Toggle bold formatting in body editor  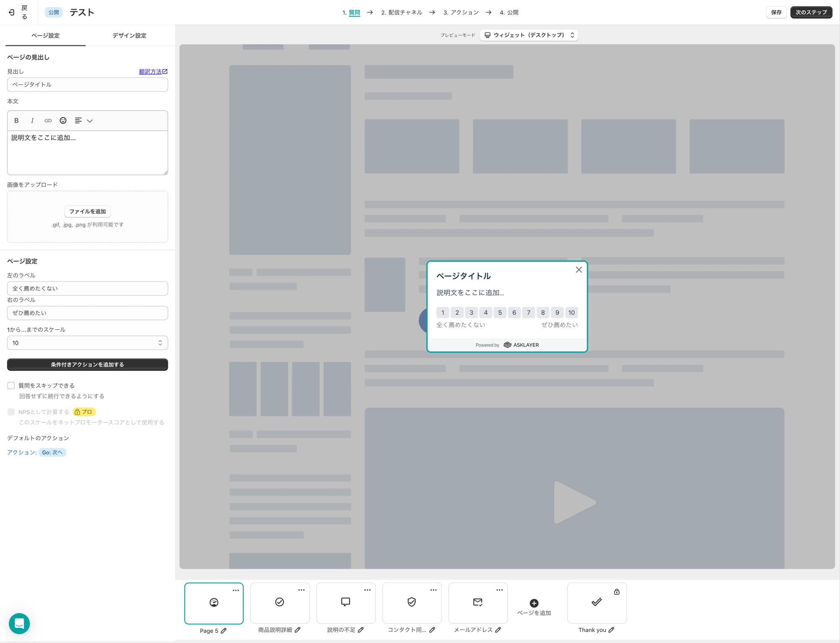click(x=16, y=121)
